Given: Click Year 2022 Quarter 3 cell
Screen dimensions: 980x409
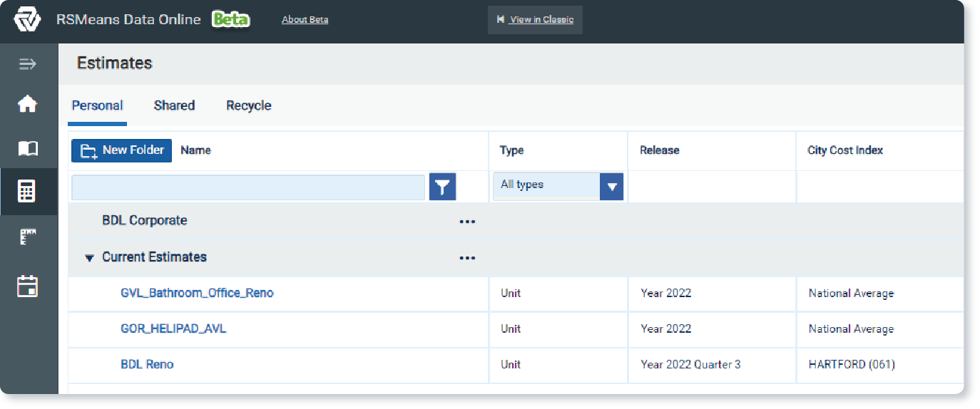Looking at the screenshot, I should [x=690, y=364].
